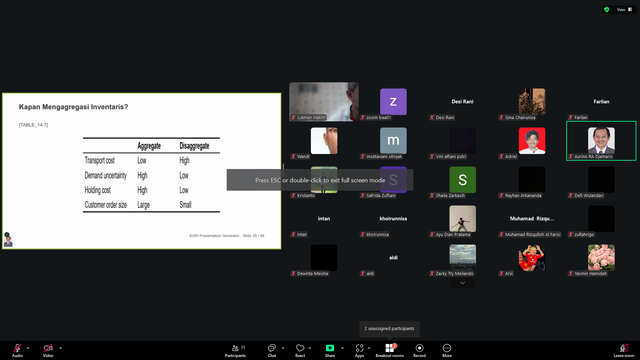The width and height of the screenshot is (640, 360).
Task: Expand chat options caret beside Chat
Action: click(x=283, y=348)
